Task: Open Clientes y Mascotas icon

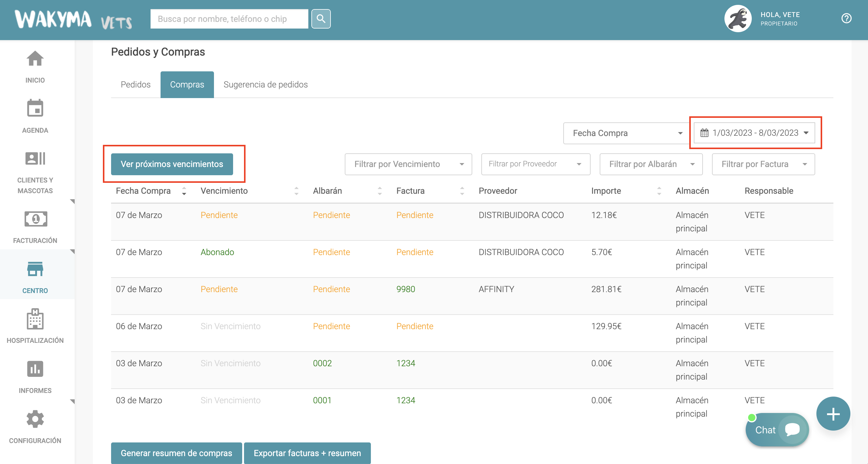Action: (x=35, y=158)
